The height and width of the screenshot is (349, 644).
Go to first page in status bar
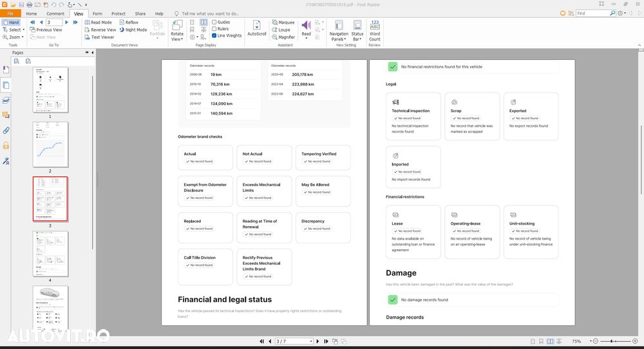261,341
